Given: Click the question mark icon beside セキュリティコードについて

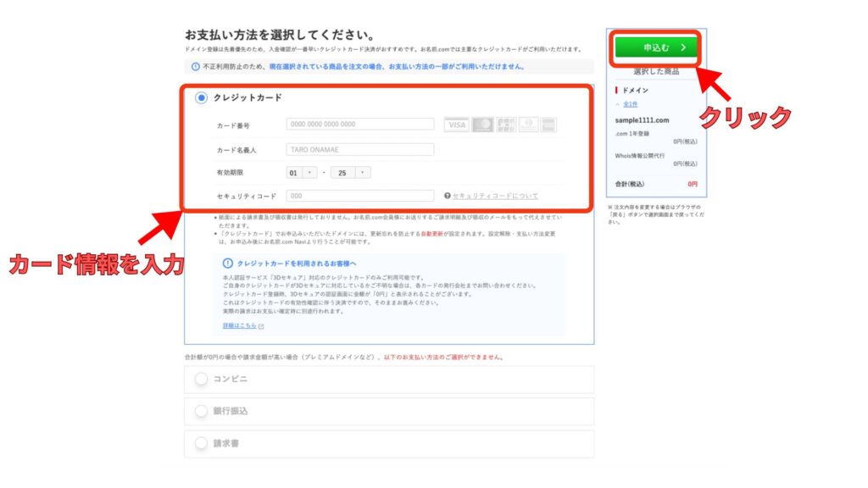Looking at the screenshot, I should click(447, 196).
